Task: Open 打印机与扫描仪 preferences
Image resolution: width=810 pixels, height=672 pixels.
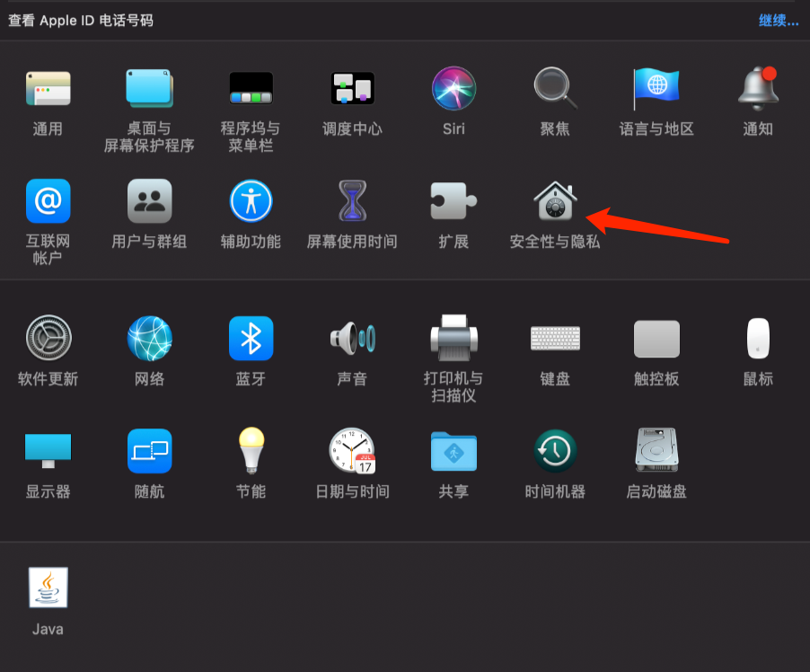Action: tap(453, 338)
